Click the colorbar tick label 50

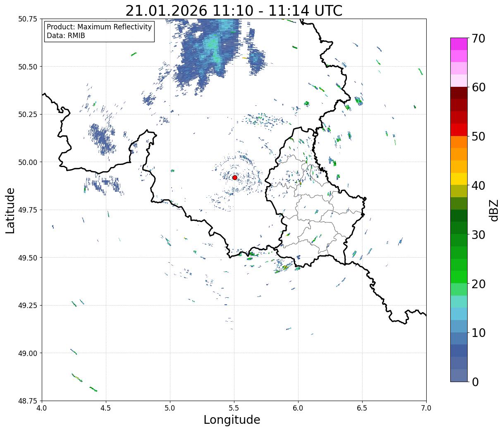click(478, 136)
